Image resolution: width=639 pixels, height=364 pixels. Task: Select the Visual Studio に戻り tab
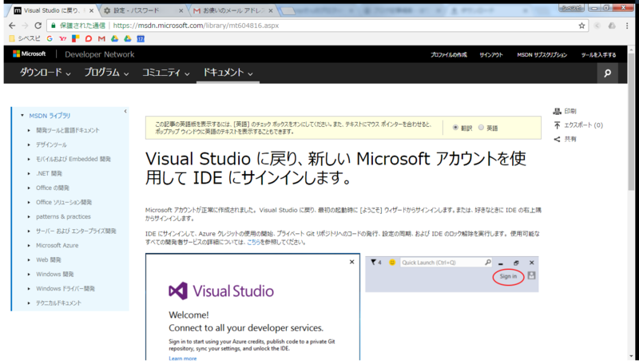[53, 11]
